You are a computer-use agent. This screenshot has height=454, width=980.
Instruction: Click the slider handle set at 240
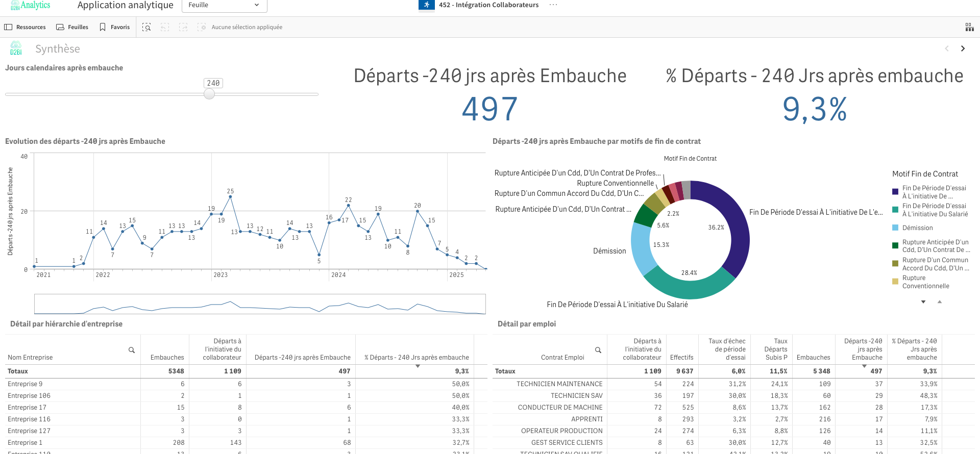[x=209, y=94]
